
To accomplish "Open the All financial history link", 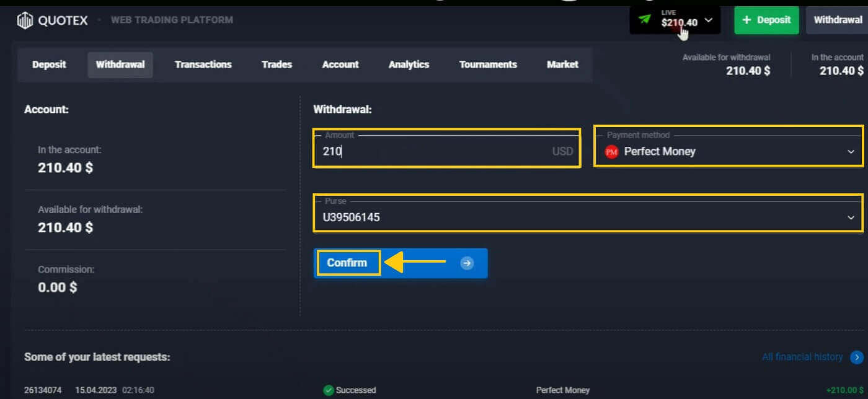I will pyautogui.click(x=802, y=357).
